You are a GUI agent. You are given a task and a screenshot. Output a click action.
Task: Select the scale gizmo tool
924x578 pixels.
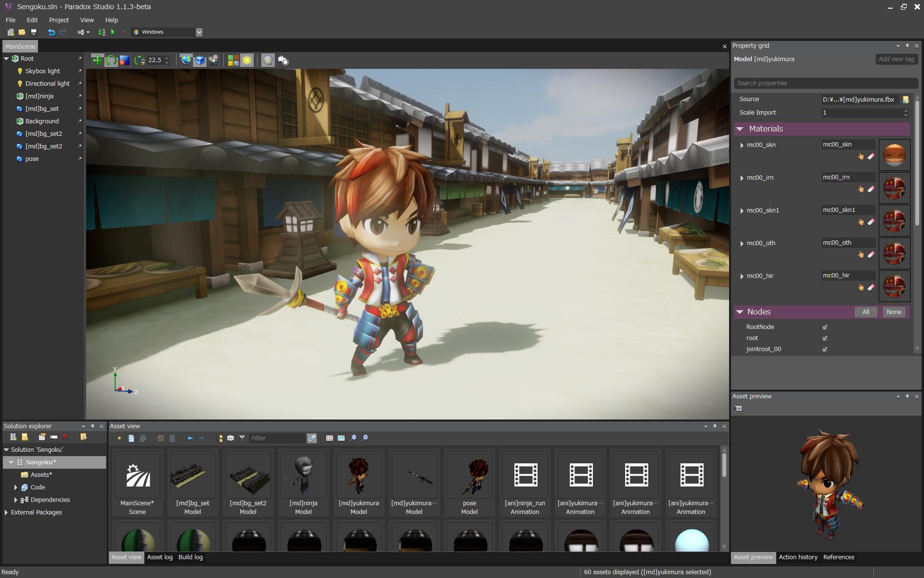pyautogui.click(x=125, y=60)
